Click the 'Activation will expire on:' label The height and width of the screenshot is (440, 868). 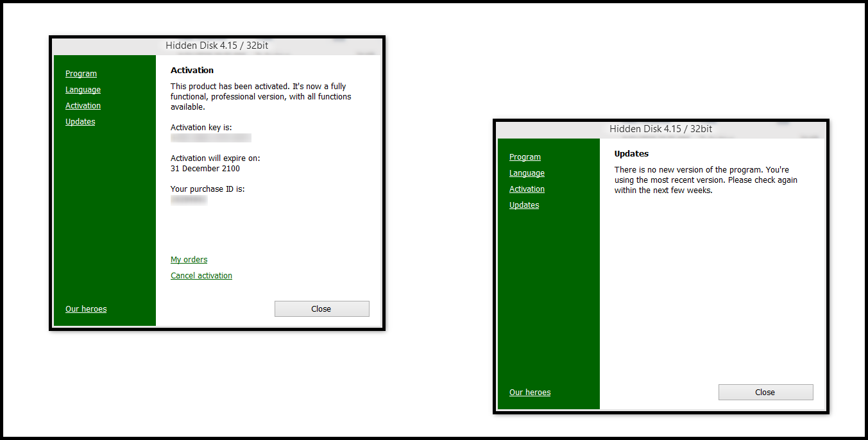pyautogui.click(x=216, y=158)
